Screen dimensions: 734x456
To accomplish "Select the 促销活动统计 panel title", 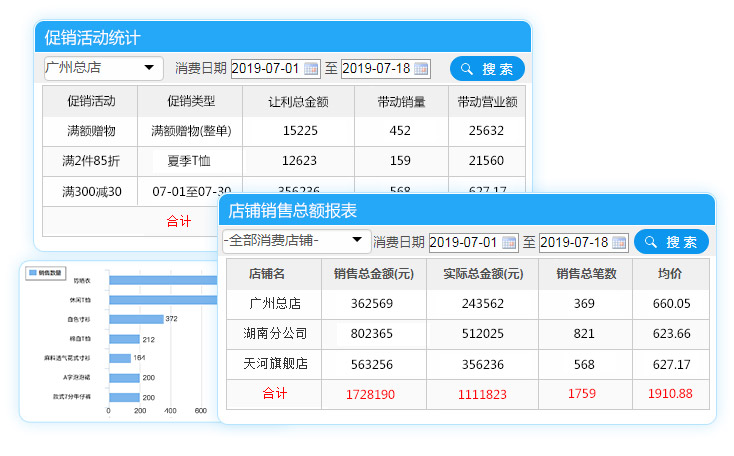I will point(92,38).
